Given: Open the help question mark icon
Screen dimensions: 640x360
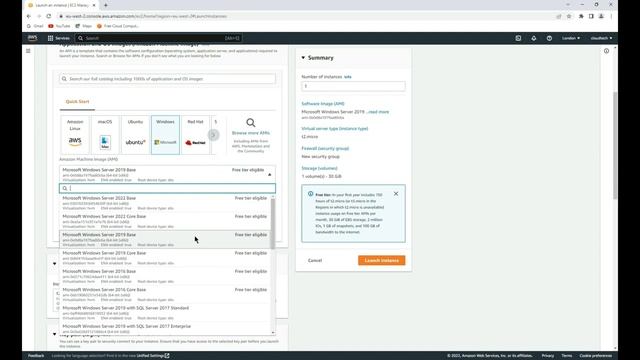Looking at the screenshot, I should pyautogui.click(x=549, y=38).
